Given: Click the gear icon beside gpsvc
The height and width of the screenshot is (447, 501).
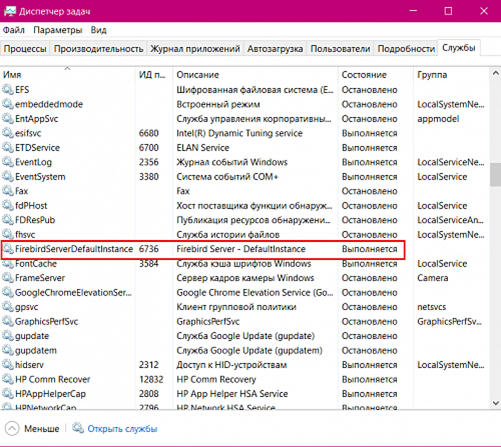Looking at the screenshot, I should click(7, 307).
